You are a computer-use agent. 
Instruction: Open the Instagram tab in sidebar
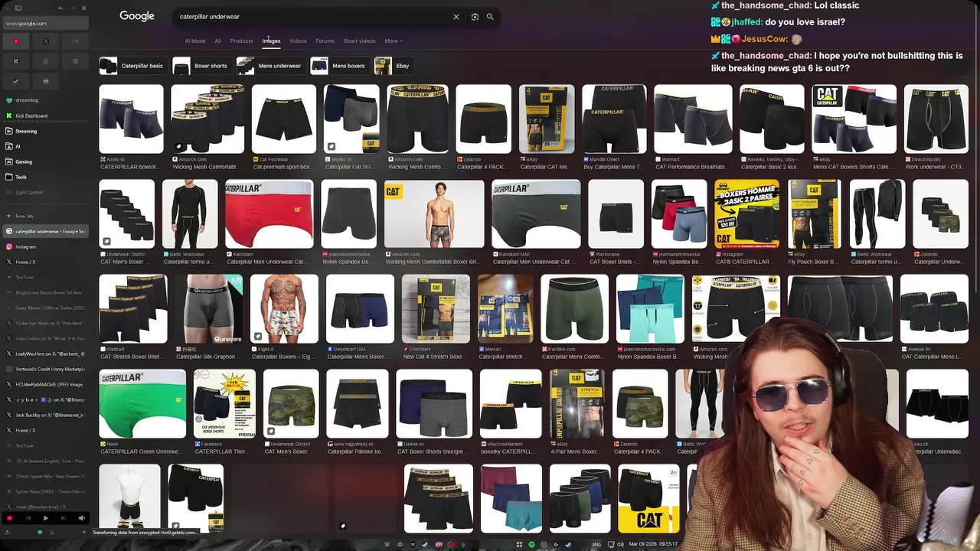45,246
